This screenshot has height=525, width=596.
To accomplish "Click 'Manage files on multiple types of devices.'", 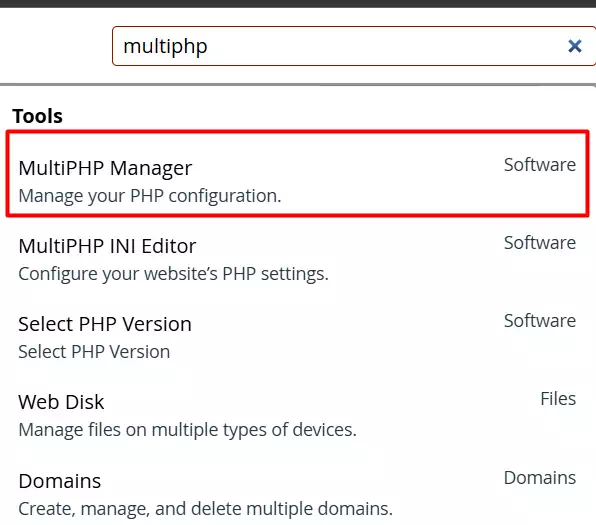I will click(x=187, y=430).
